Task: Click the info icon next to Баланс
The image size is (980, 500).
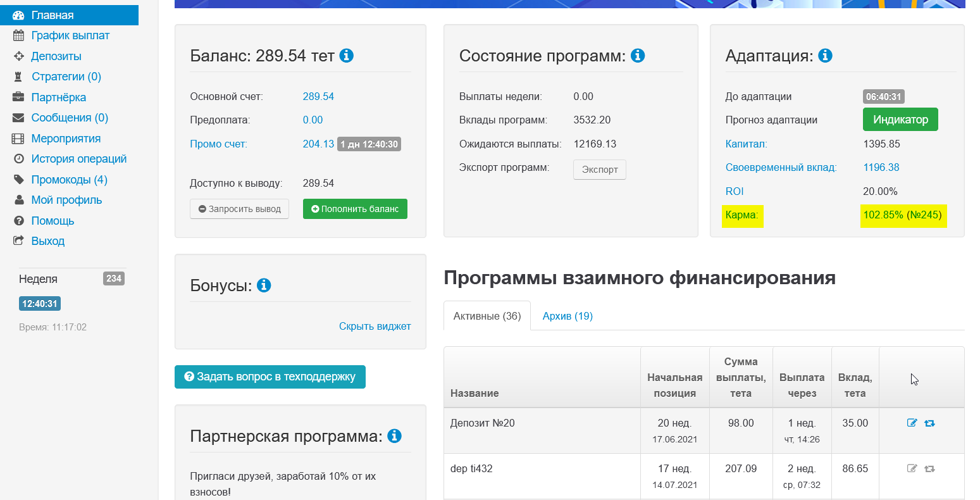Action: (346, 56)
